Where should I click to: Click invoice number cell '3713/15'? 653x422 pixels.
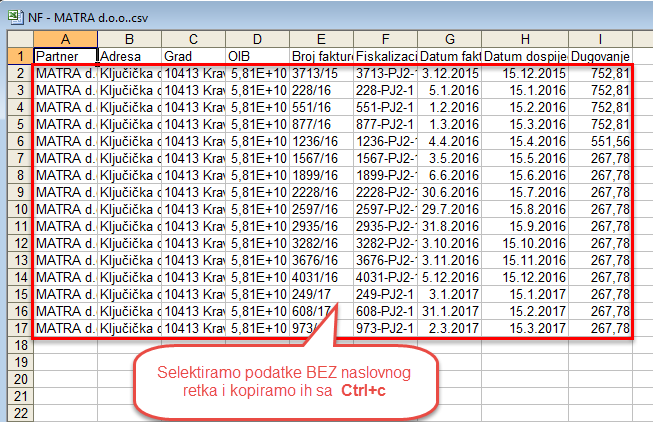(x=322, y=73)
